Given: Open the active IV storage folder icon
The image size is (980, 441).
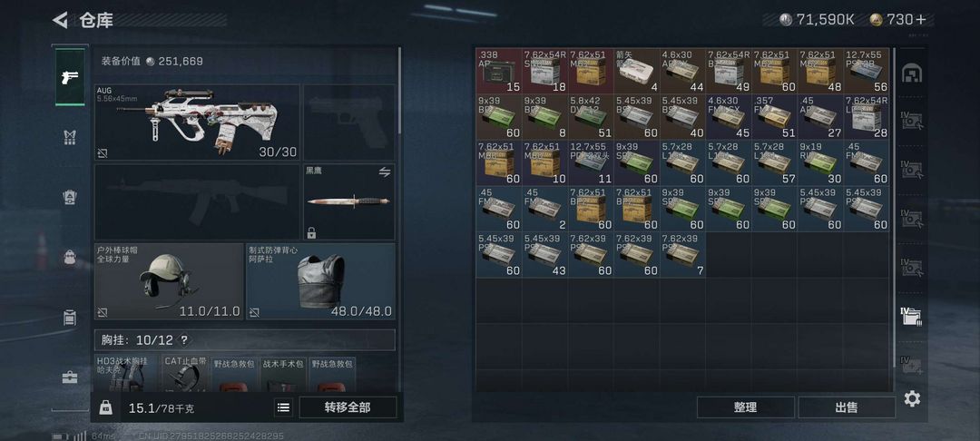Looking at the screenshot, I should click(x=911, y=316).
